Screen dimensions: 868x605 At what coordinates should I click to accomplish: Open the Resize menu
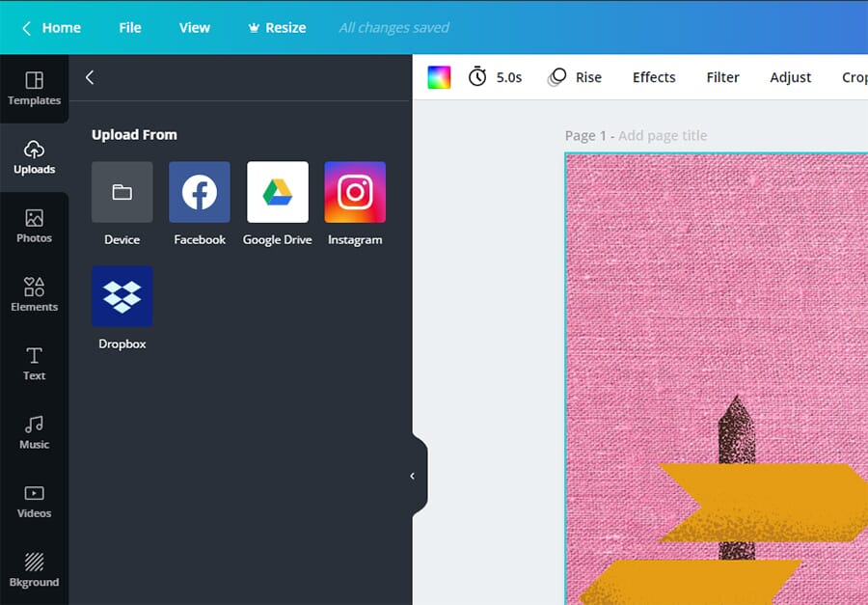277,28
